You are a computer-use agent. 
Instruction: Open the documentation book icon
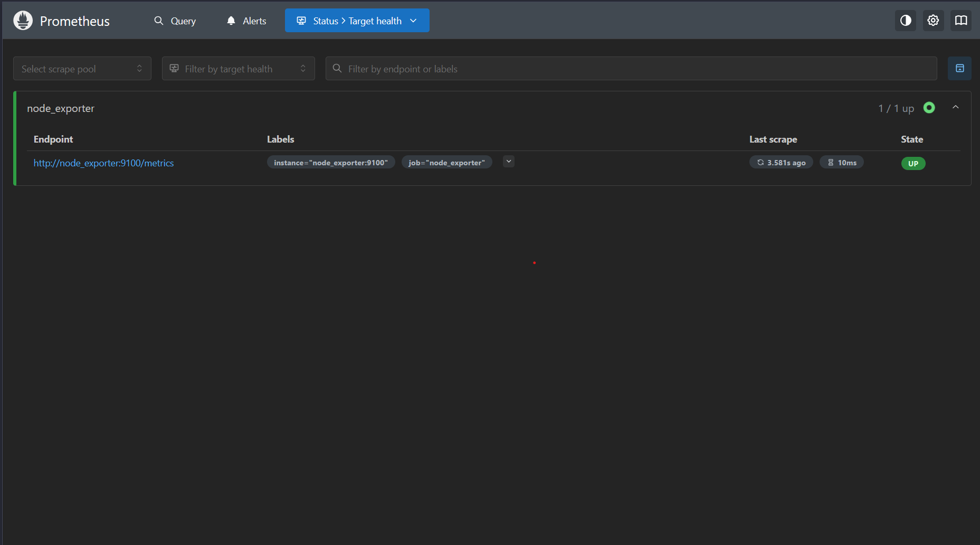[x=961, y=21]
